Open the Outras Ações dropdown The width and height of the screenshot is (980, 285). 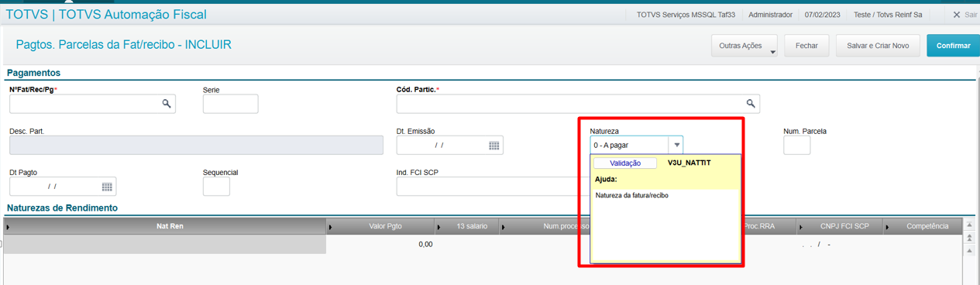pos(744,46)
